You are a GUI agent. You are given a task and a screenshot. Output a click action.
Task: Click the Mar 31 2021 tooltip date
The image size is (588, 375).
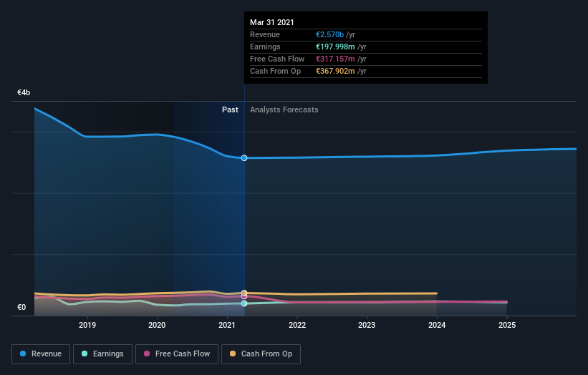[272, 22]
